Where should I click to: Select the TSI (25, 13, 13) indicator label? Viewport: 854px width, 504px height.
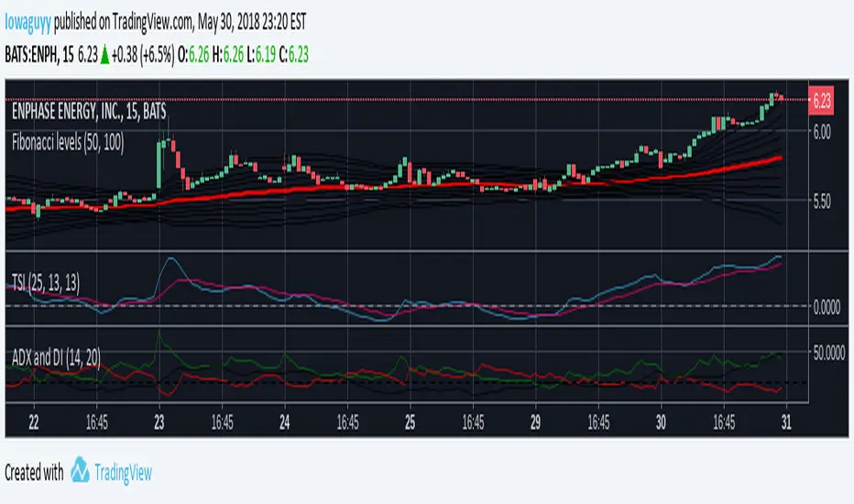pyautogui.click(x=46, y=283)
